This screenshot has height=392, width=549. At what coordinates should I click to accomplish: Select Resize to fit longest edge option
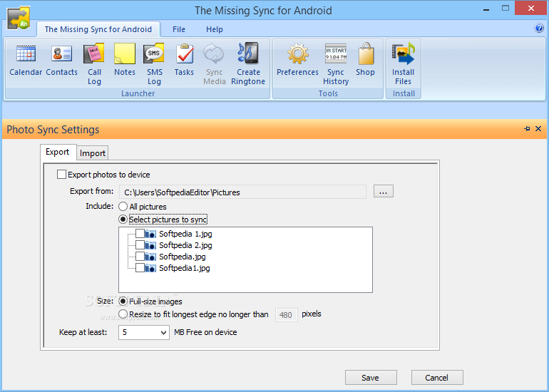[123, 314]
